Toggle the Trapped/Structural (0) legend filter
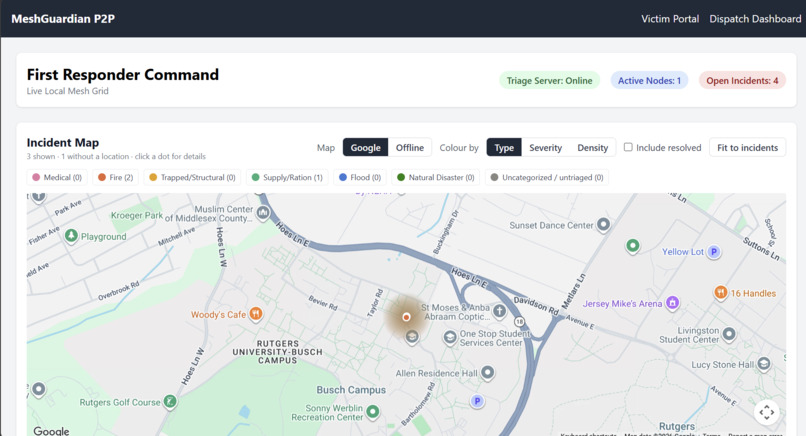The image size is (806, 436). (192, 177)
